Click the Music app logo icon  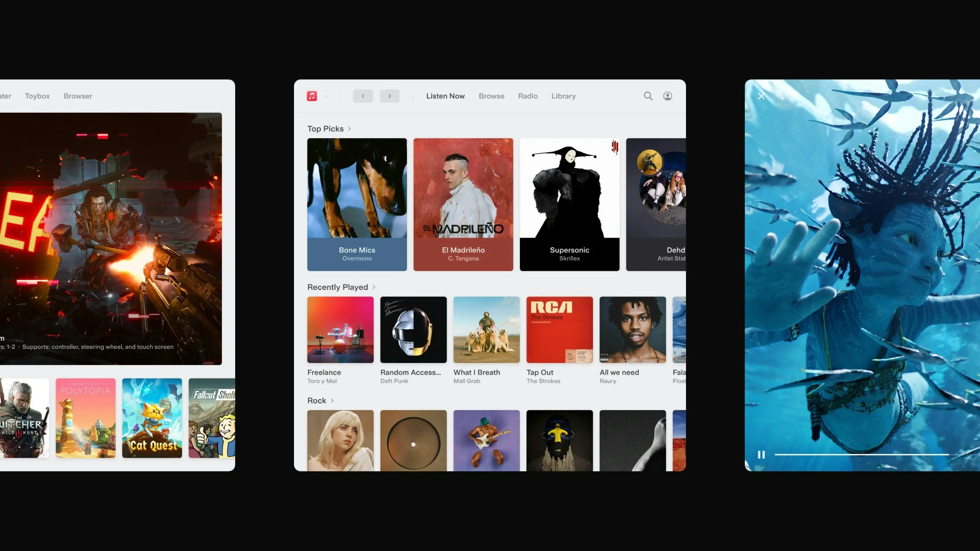click(x=312, y=96)
